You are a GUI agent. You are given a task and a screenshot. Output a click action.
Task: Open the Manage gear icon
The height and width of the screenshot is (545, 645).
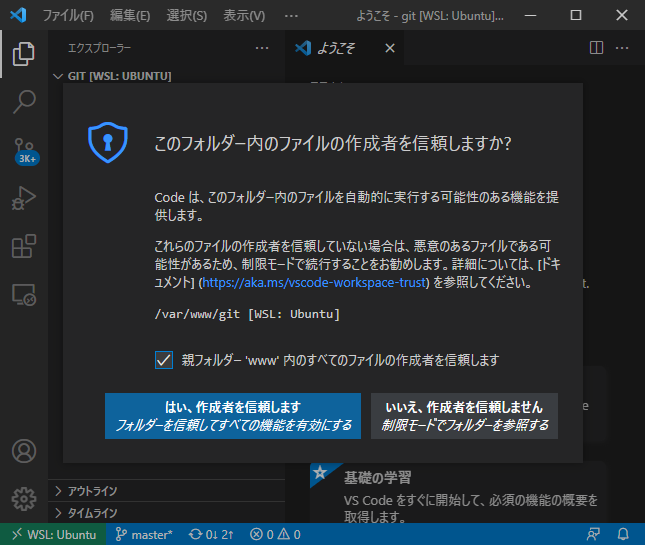[x=24, y=499]
